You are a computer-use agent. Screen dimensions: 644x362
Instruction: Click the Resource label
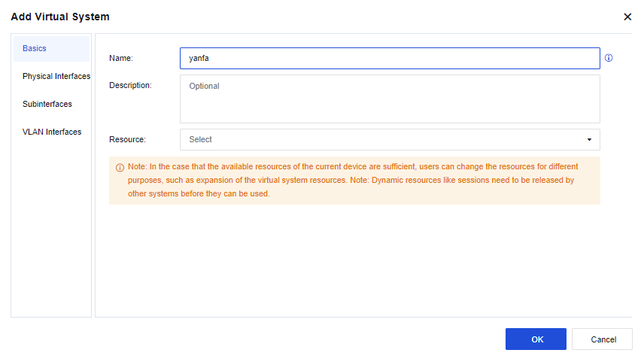tap(127, 140)
